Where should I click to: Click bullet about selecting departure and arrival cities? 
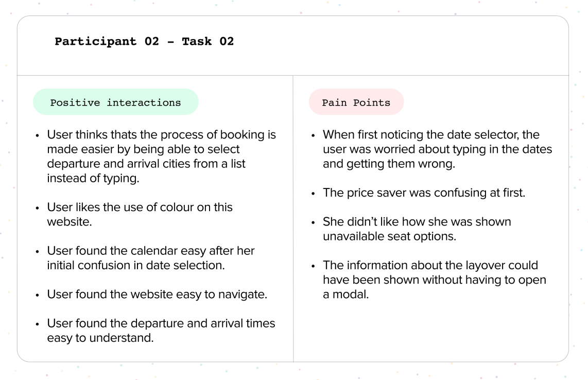(x=161, y=157)
